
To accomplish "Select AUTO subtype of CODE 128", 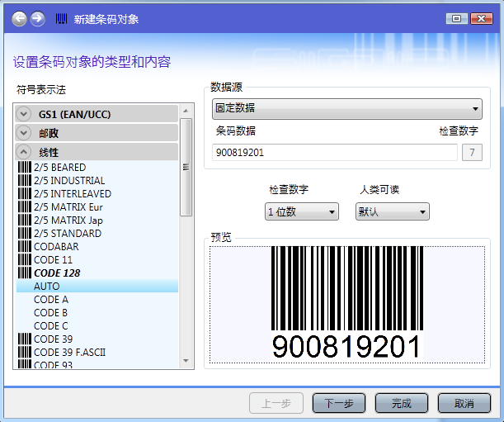I will (x=97, y=287).
